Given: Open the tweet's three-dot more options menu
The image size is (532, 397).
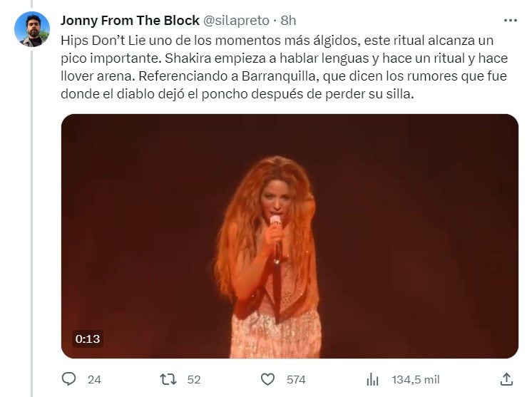Looking at the screenshot, I should coord(511,21).
